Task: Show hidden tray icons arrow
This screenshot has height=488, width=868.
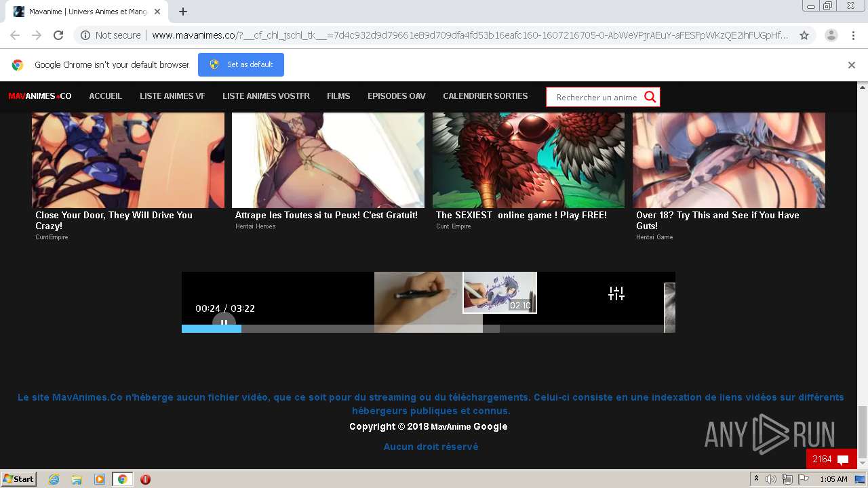Action: [x=757, y=479]
